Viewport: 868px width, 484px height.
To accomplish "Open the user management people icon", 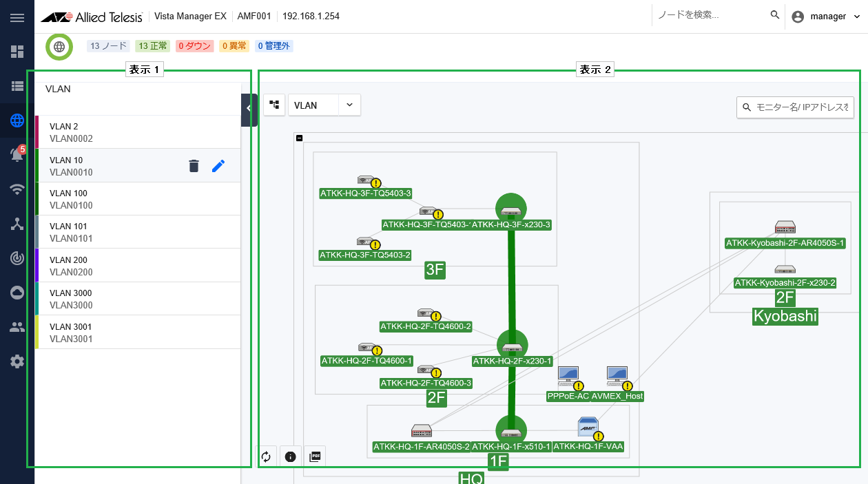I will click(x=17, y=327).
